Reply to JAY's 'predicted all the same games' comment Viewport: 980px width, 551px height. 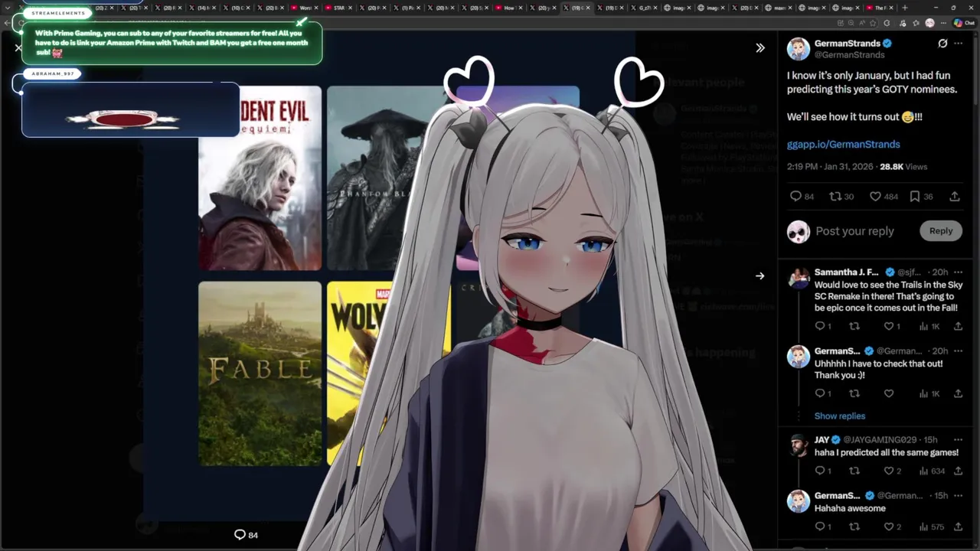(x=823, y=471)
